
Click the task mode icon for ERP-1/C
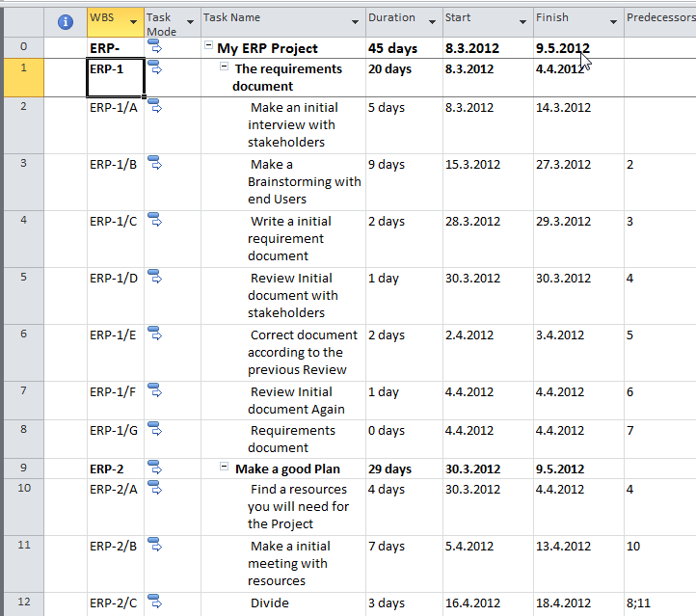(155, 220)
